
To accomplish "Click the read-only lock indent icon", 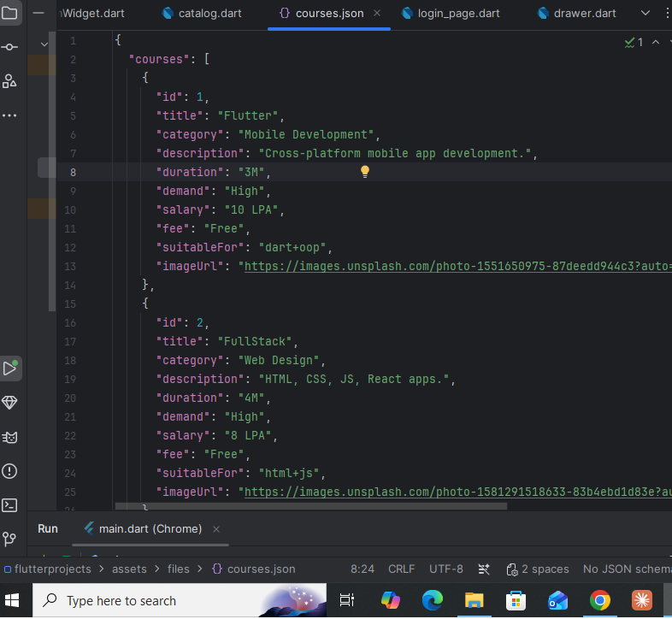I will coord(512,569).
